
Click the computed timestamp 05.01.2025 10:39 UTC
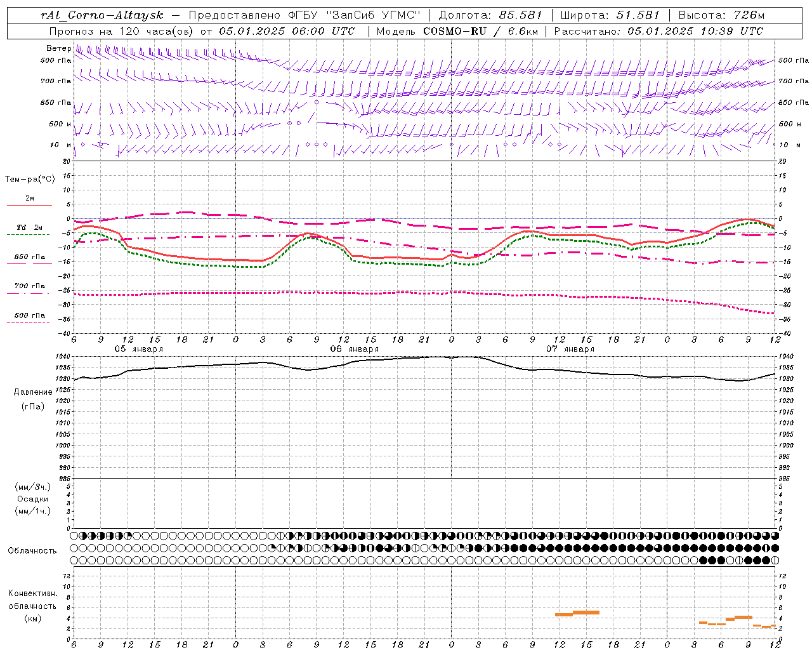[695, 31]
